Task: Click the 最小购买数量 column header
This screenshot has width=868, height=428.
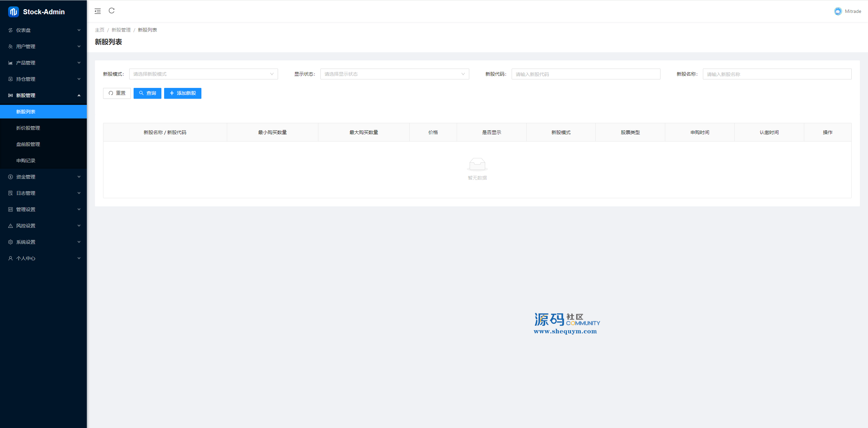Action: coord(273,132)
